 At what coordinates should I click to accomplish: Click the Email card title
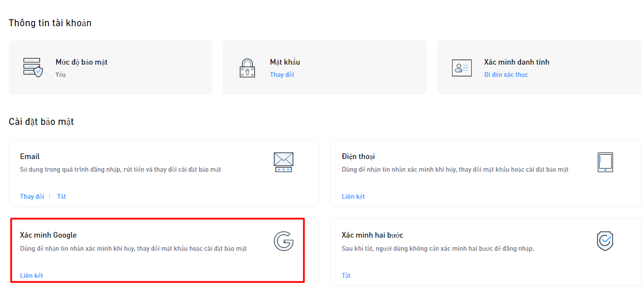tap(30, 156)
